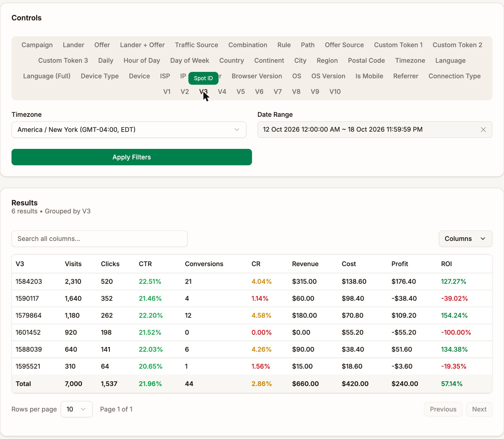Viewport: 504px width, 439px height.
Task: Select spot ID 1584203 in the table
Action: point(29,281)
